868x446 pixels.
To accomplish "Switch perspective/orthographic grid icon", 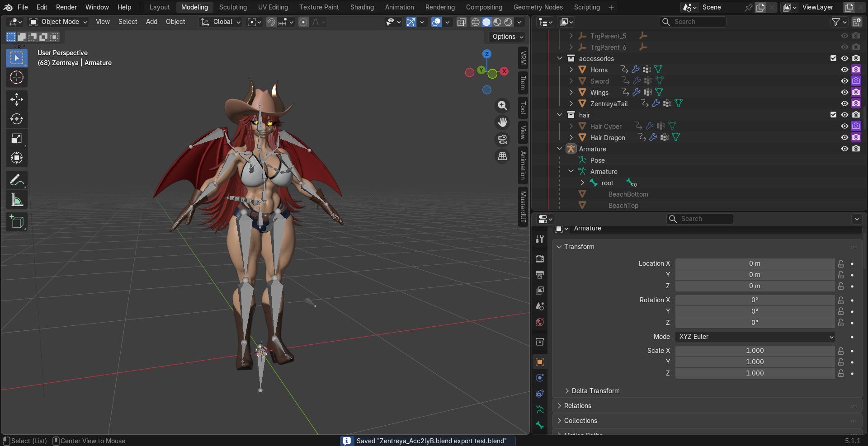I will (x=502, y=156).
